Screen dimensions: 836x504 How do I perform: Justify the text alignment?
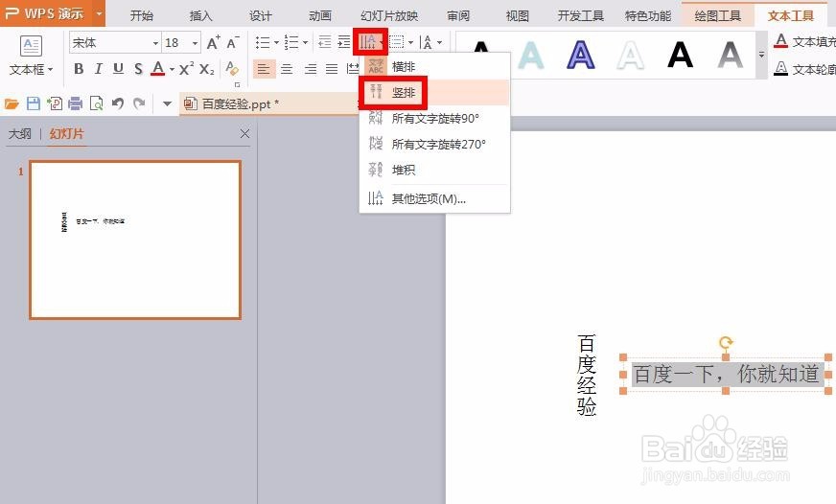332,69
